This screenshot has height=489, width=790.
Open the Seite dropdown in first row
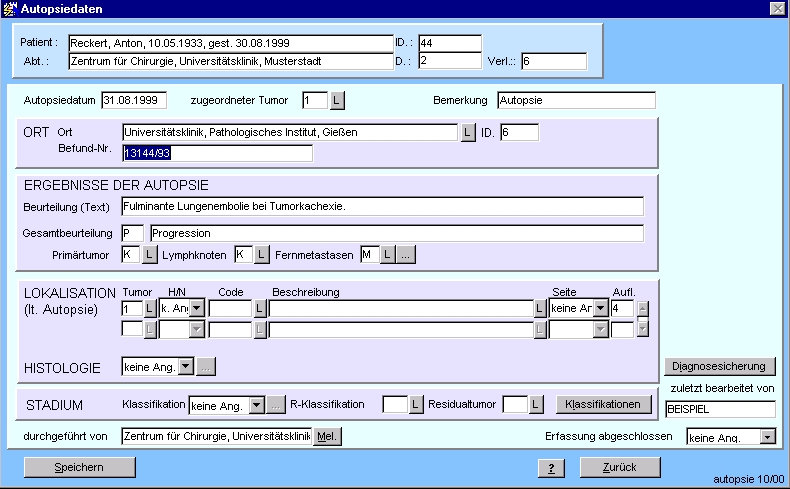click(x=601, y=308)
